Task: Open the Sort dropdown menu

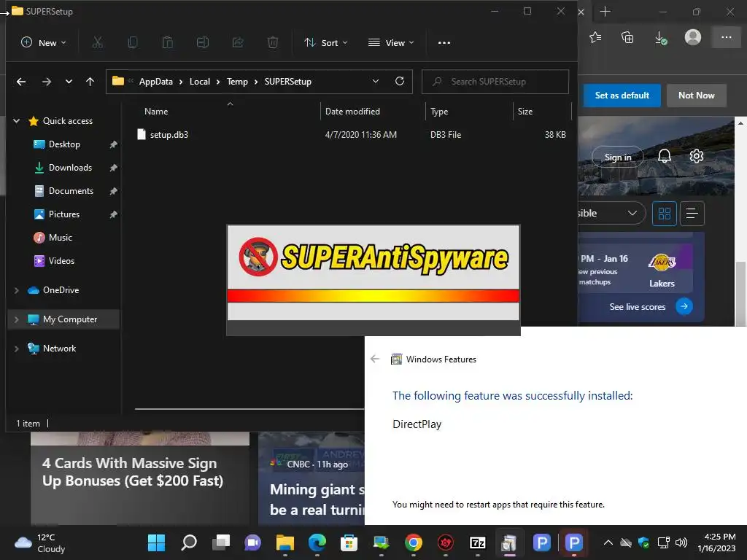Action: coord(326,42)
